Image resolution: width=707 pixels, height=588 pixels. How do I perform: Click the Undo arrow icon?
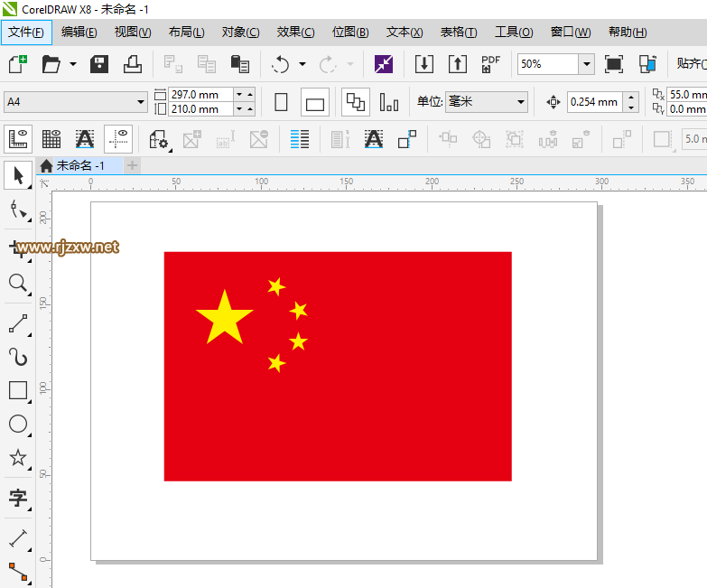coord(281,64)
